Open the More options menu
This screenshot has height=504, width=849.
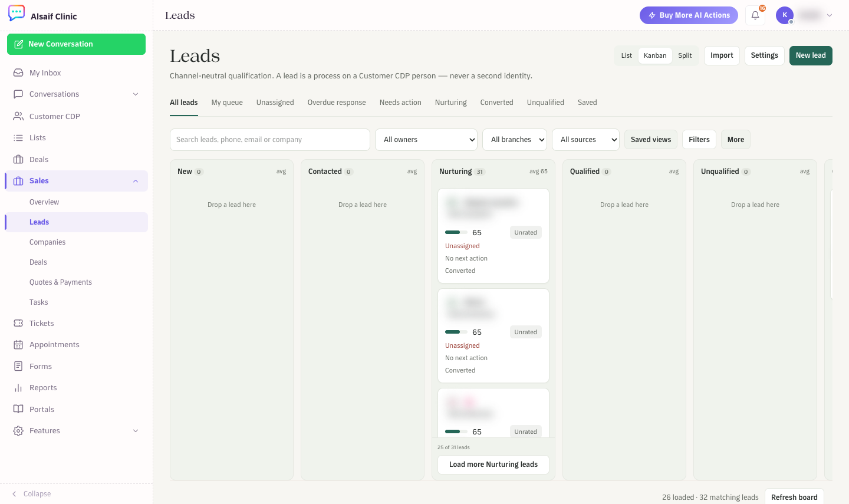[x=736, y=140]
